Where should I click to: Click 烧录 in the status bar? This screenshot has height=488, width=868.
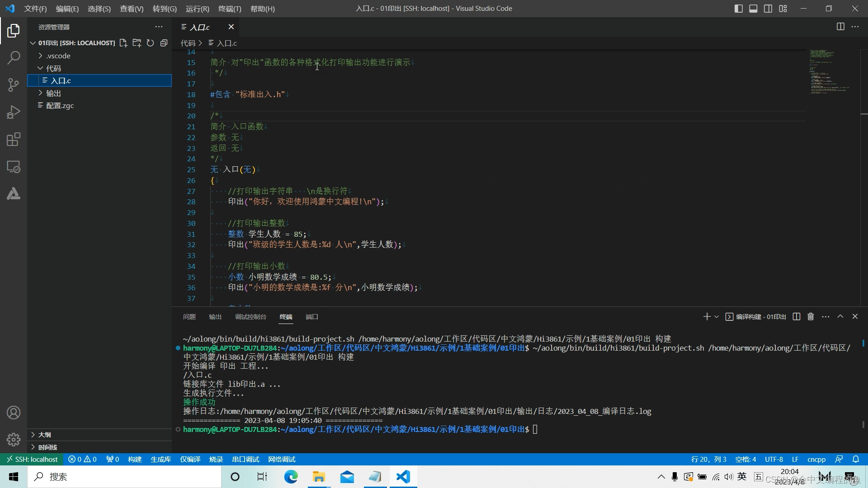216,459
